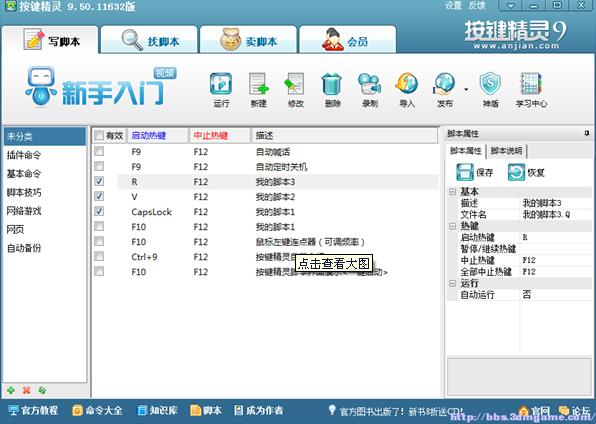Edit the 自动运行 value 否

click(555, 295)
